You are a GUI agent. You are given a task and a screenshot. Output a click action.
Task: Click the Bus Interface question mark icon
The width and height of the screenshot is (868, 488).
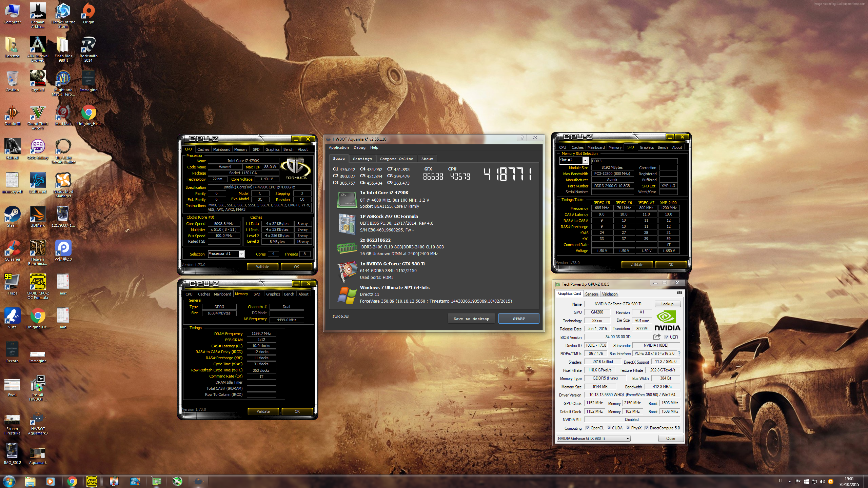click(679, 353)
